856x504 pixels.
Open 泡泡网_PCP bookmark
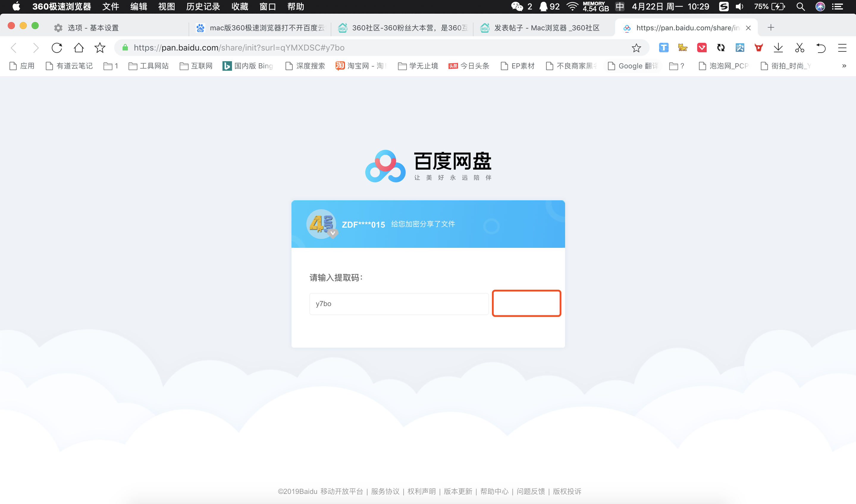point(723,66)
